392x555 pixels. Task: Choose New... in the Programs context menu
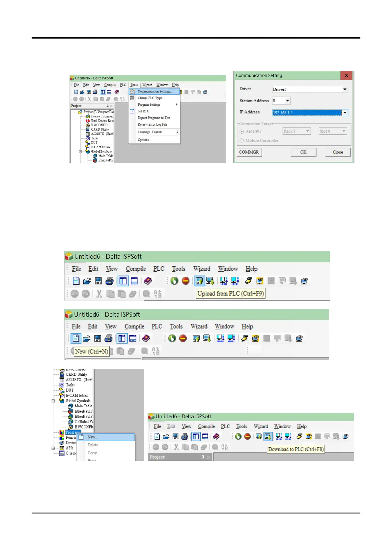[106, 437]
